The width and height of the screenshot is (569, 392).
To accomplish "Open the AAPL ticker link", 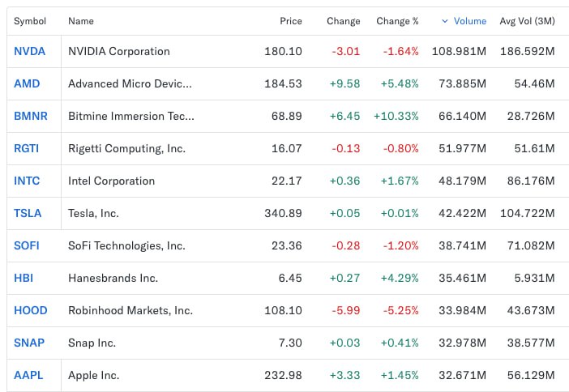I will point(28,375).
